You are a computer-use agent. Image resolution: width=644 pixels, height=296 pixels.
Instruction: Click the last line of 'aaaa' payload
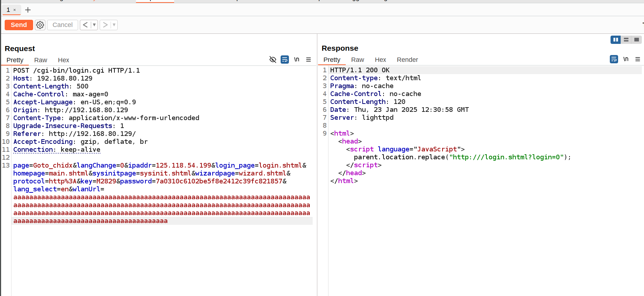tap(90, 221)
